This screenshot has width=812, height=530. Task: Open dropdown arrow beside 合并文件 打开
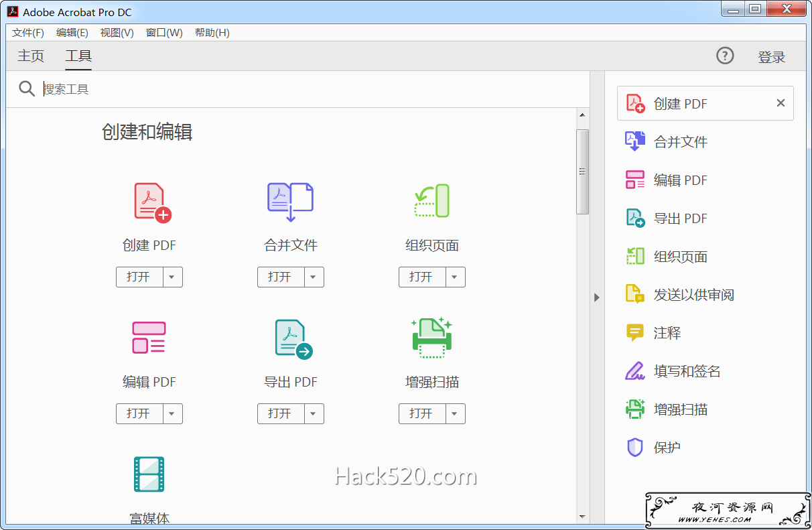point(314,277)
